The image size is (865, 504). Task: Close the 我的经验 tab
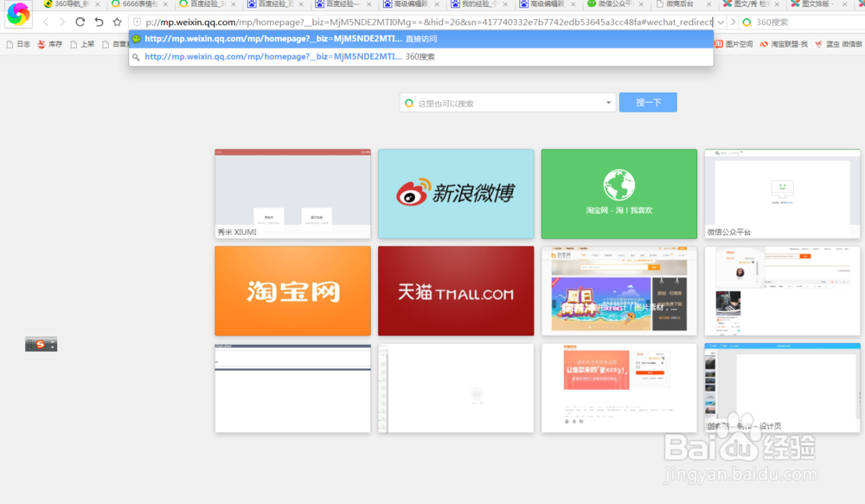coord(505,4)
